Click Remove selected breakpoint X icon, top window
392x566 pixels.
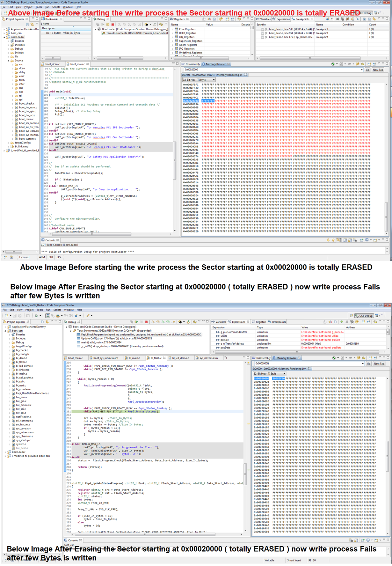[338, 19]
